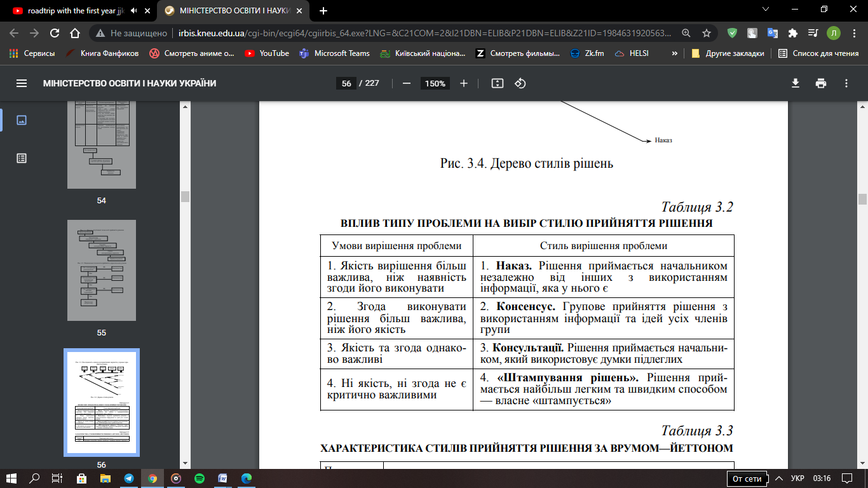Download the PDF document

coord(795,83)
